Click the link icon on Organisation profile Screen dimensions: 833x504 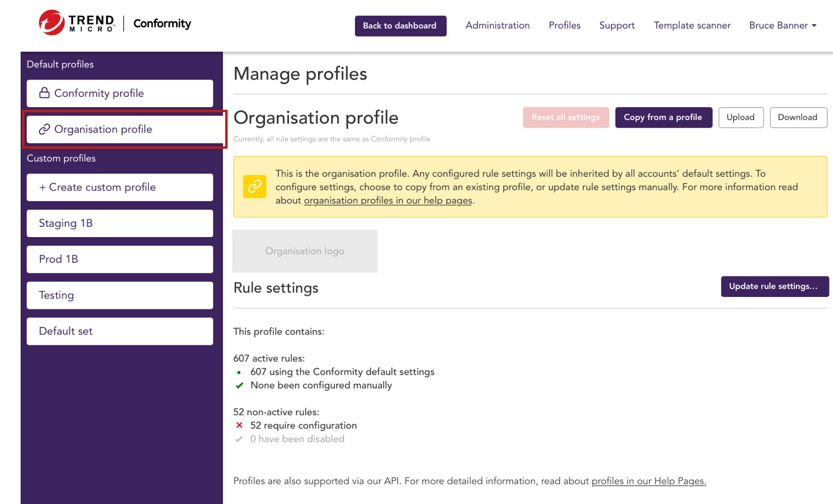[x=45, y=129]
